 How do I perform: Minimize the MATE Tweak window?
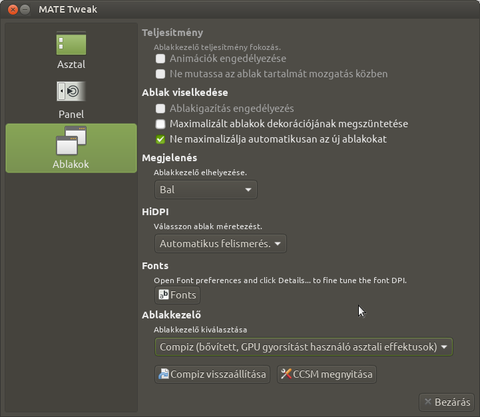(25, 10)
